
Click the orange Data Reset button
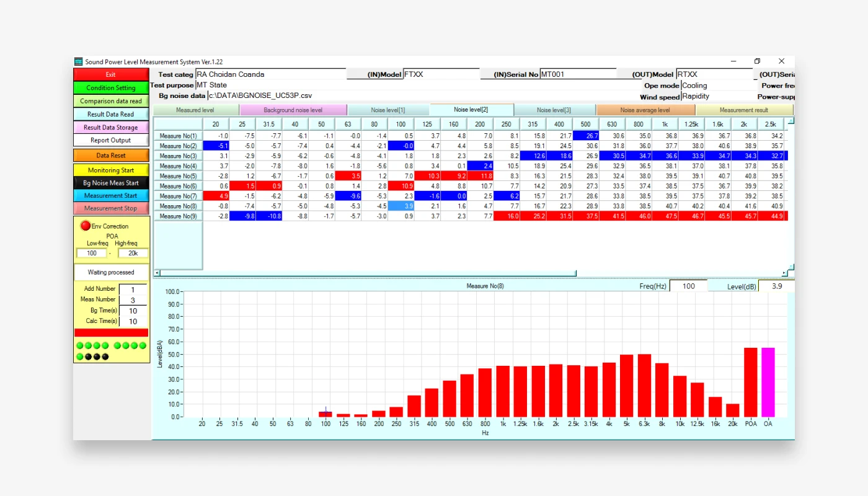[x=111, y=156]
